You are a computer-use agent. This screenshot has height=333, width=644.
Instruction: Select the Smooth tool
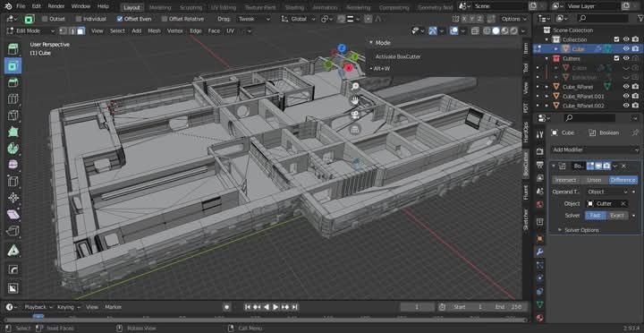click(x=13, y=165)
